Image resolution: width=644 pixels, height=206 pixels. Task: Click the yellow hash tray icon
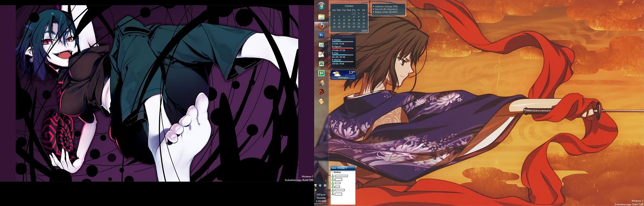tap(316, 190)
